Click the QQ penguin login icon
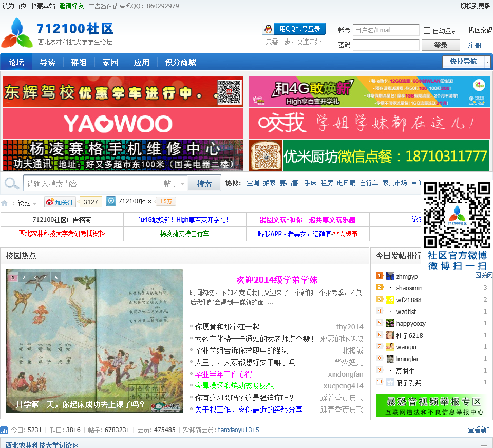 (268, 29)
